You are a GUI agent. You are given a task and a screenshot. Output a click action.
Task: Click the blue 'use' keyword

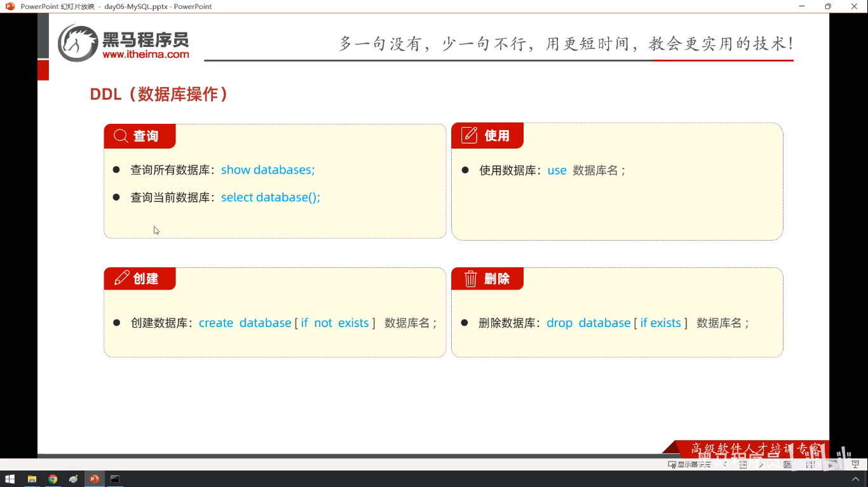click(557, 170)
